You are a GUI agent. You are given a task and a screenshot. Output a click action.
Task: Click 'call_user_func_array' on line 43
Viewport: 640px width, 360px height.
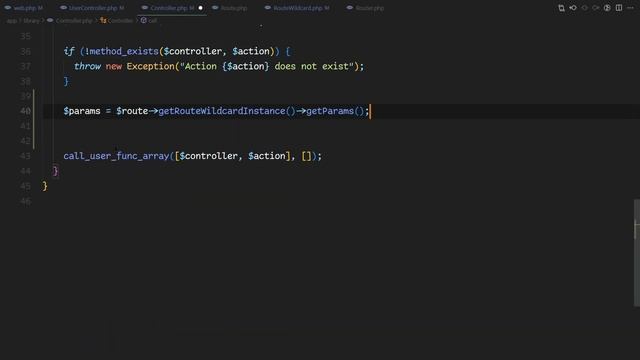tap(116, 156)
